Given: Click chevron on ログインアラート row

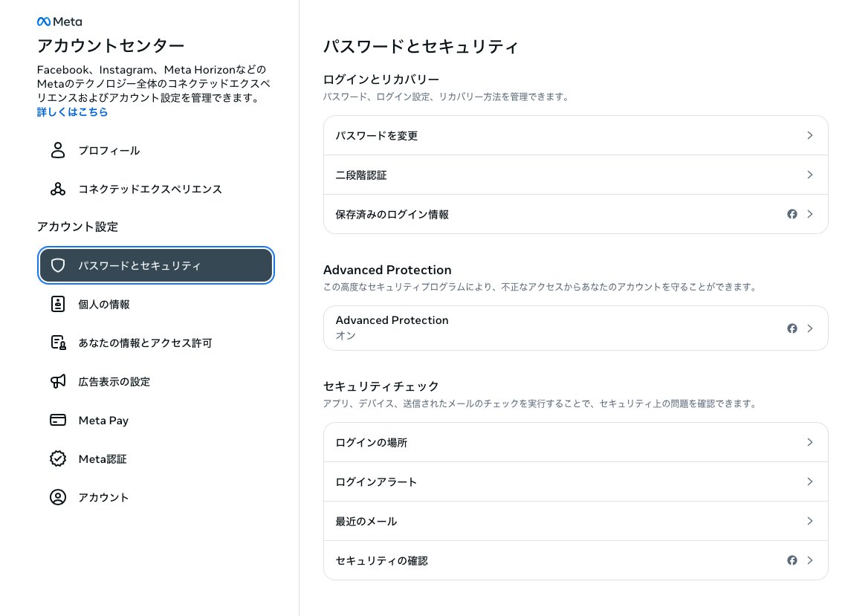Looking at the screenshot, I should tap(809, 482).
